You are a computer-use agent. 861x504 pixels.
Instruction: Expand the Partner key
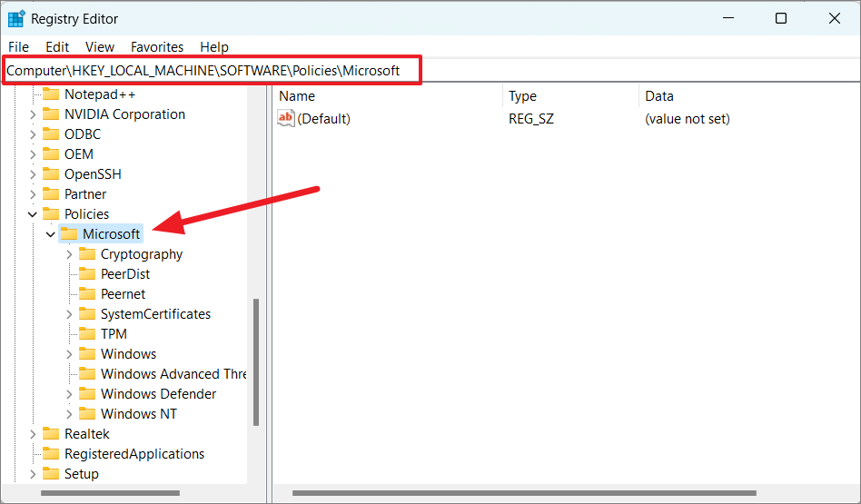click(x=33, y=193)
